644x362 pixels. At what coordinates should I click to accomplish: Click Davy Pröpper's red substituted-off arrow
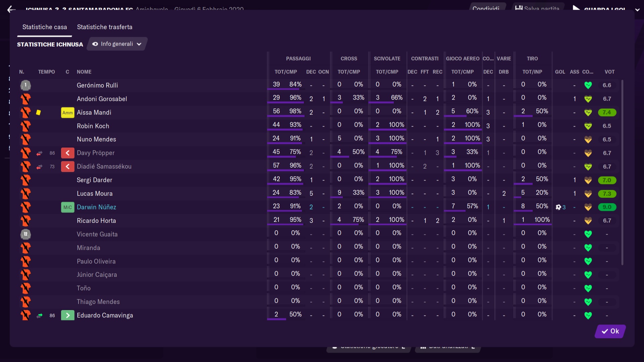coord(67,153)
